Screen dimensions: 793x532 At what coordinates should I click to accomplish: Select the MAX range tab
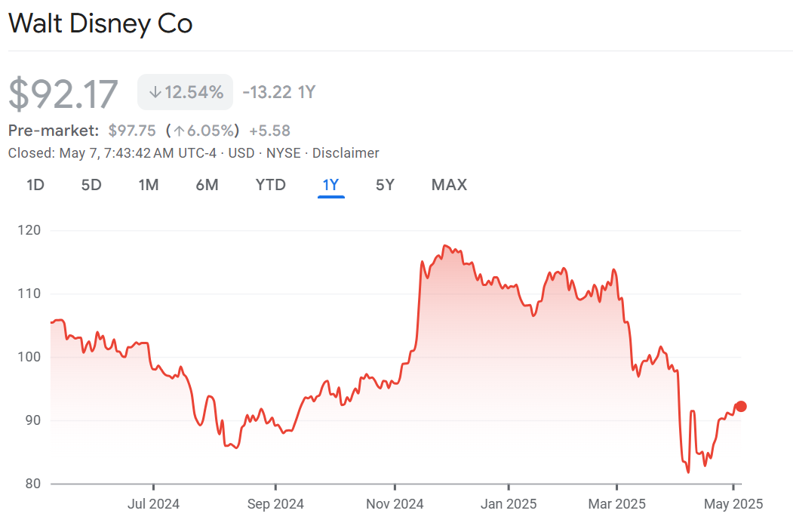(449, 185)
